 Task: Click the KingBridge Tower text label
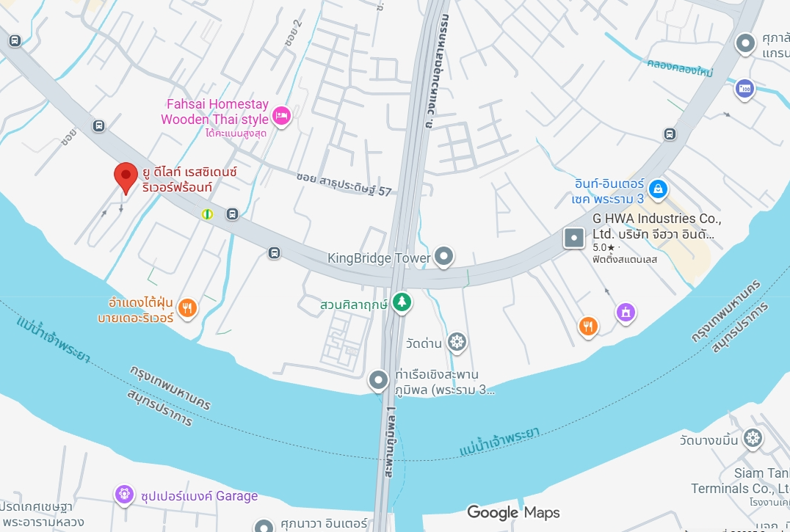pos(379,258)
